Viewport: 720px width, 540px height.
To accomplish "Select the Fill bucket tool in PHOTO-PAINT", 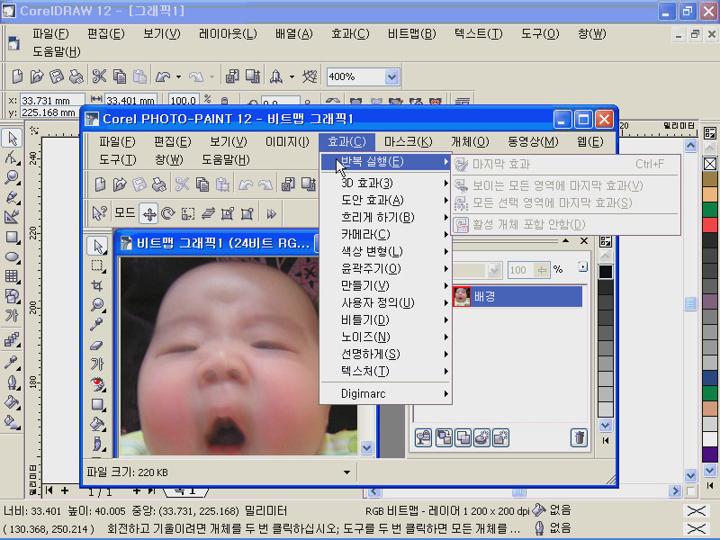I will coord(97,423).
